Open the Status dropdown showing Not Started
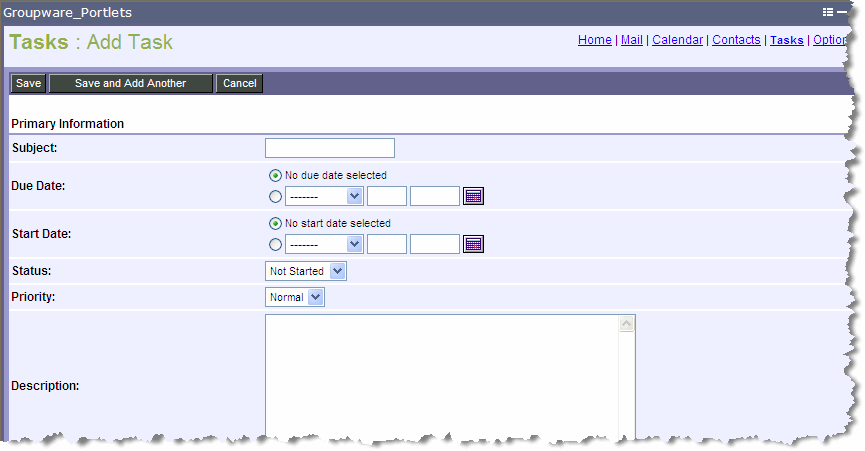The height and width of the screenshot is (451, 865). [306, 271]
